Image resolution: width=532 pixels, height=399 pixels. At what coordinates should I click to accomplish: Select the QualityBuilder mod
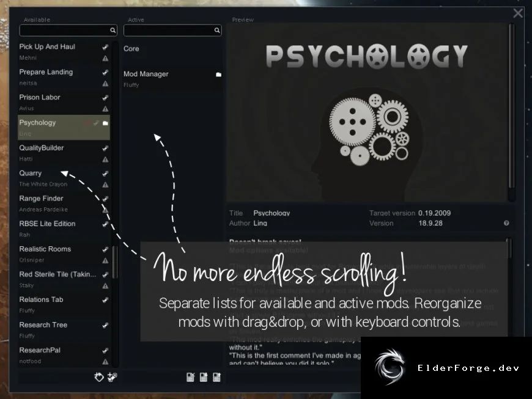point(64,153)
